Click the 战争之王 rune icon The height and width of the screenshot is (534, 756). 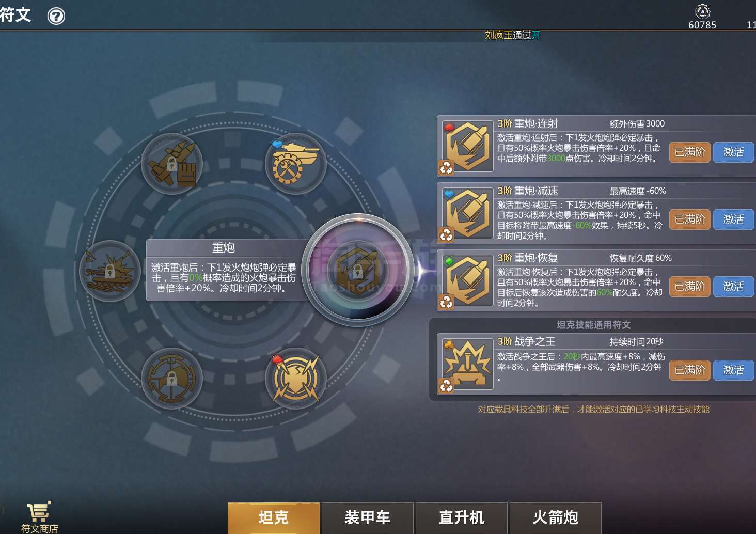(467, 365)
